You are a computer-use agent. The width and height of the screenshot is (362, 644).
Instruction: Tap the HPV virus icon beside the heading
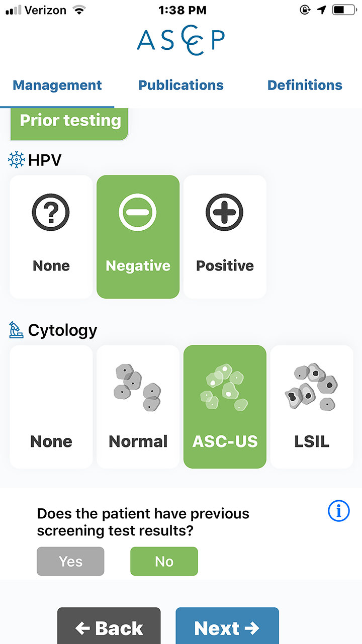(17, 160)
